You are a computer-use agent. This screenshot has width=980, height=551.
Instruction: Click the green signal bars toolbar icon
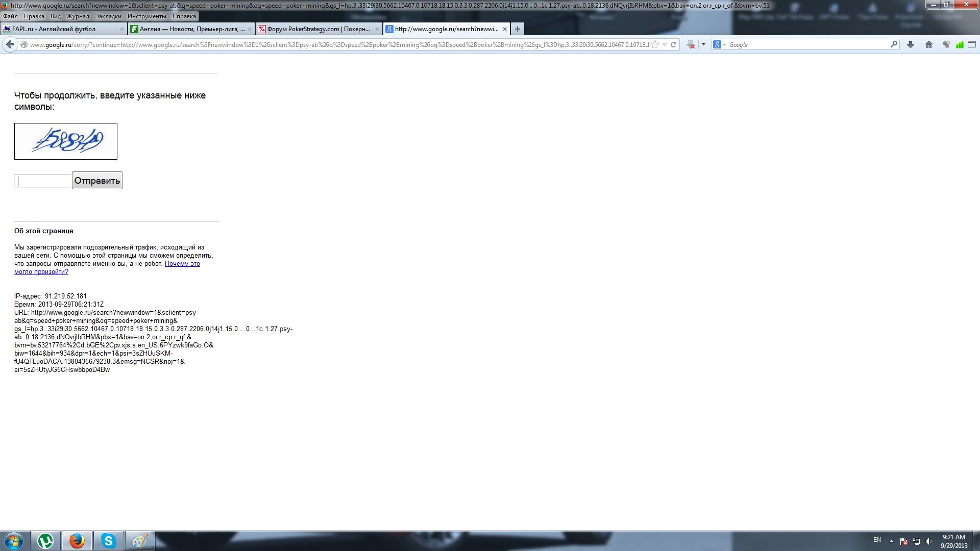point(960,45)
